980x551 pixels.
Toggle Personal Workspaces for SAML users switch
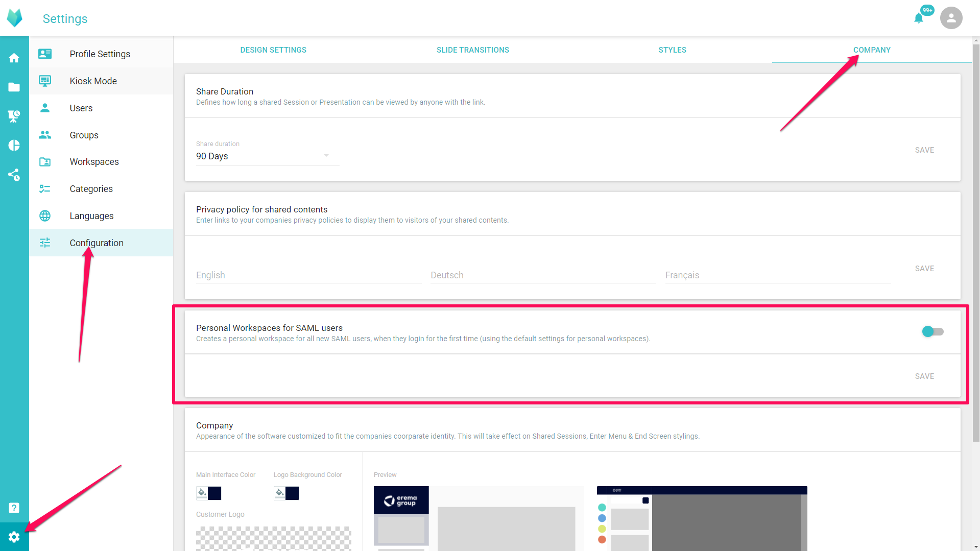point(933,332)
